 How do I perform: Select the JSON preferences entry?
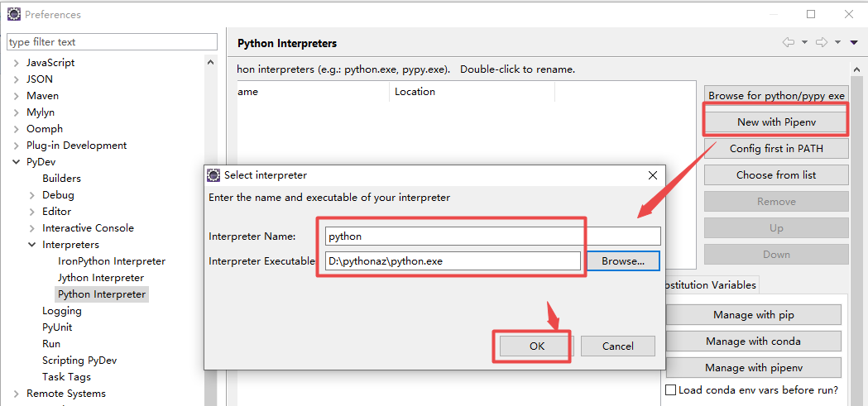pyautogui.click(x=39, y=79)
